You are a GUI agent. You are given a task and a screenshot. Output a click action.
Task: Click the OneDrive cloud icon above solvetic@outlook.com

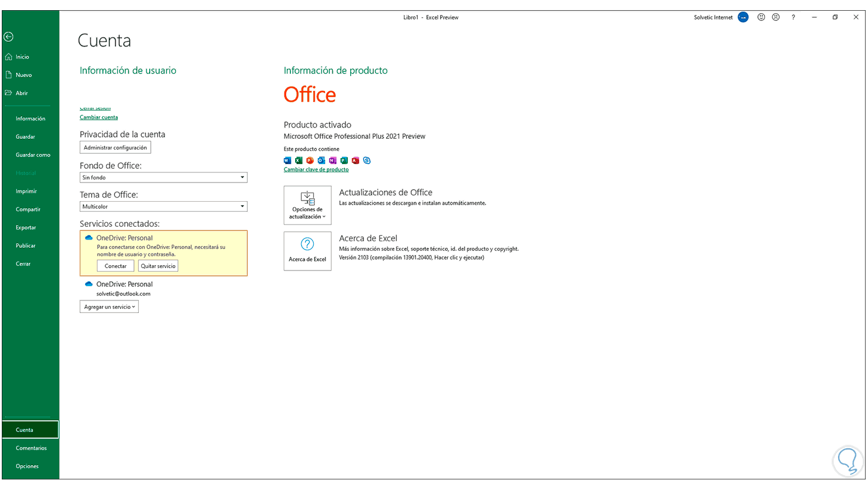[89, 284]
